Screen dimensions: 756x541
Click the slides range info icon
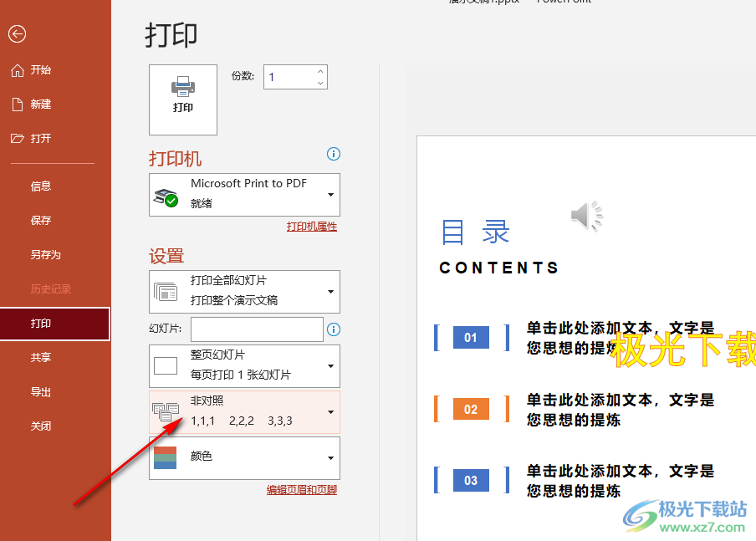coord(334,329)
